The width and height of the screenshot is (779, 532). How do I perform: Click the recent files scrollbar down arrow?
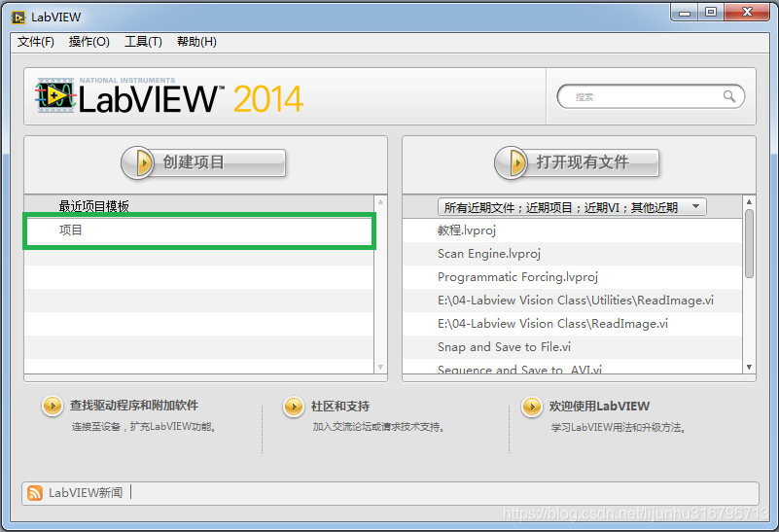pyautogui.click(x=749, y=367)
